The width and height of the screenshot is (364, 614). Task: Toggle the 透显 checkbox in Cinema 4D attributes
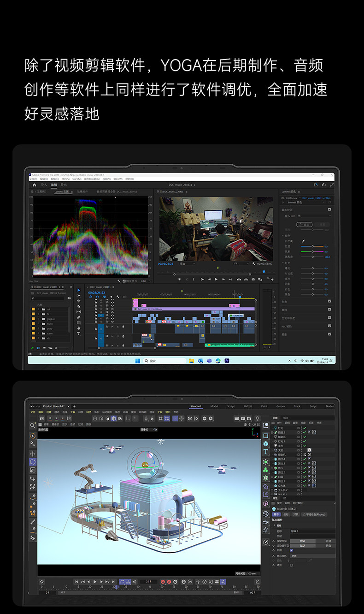291,565
